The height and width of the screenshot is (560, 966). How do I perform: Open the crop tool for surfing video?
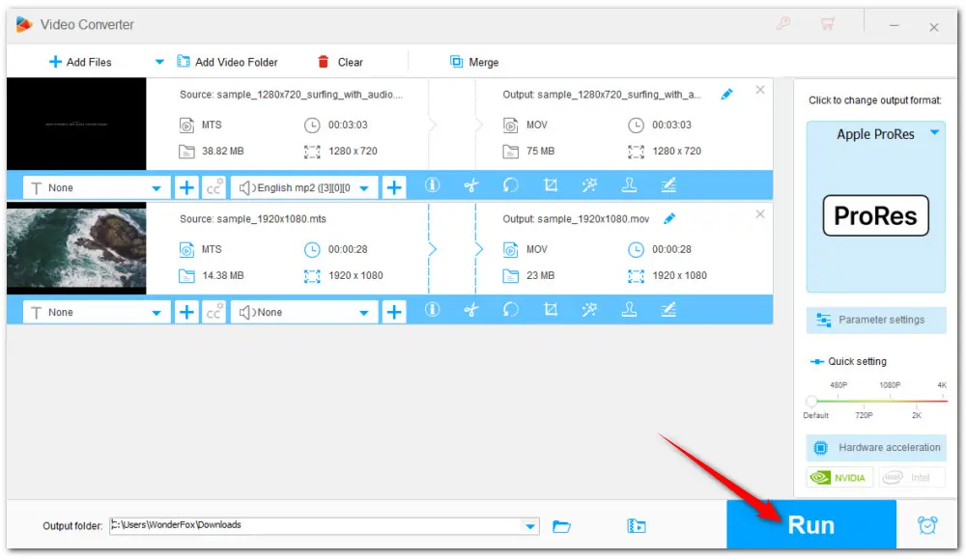pos(551,185)
